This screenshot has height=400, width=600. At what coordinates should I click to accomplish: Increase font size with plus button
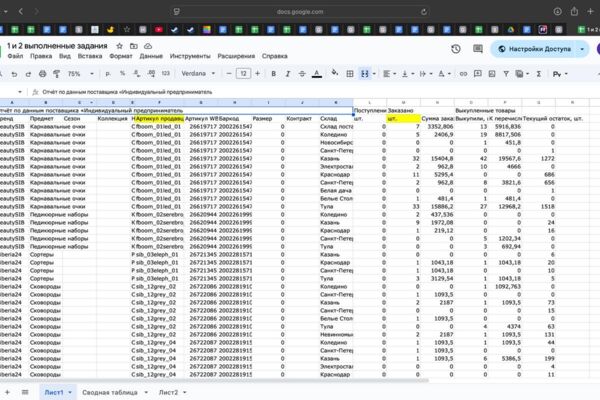pos(258,73)
